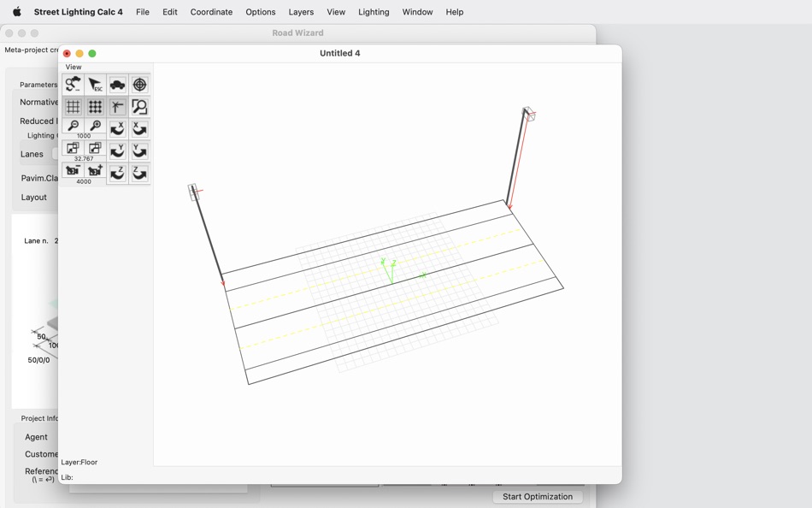Viewport: 812px width, 508px height.
Task: Open the Street Lighting Calc 4 app menu
Action: point(78,12)
